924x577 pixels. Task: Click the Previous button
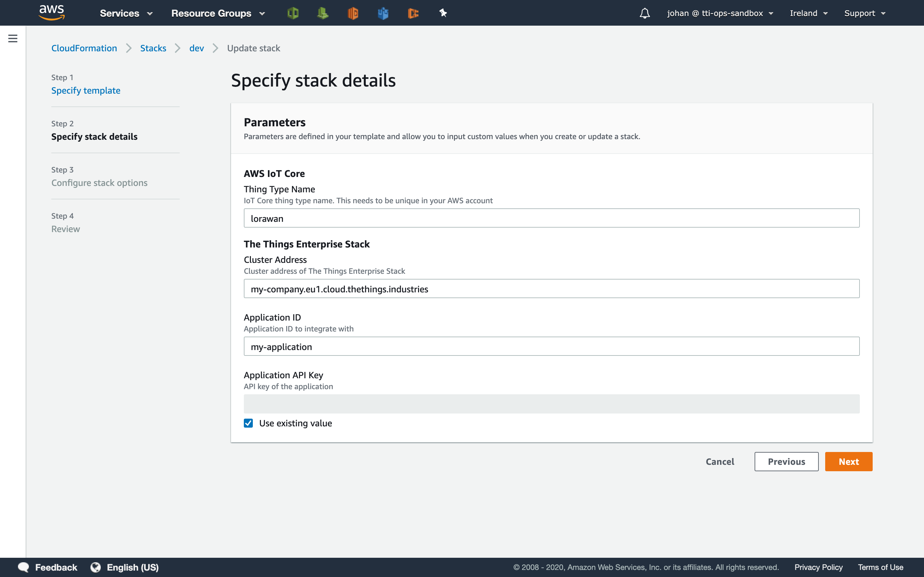(786, 462)
